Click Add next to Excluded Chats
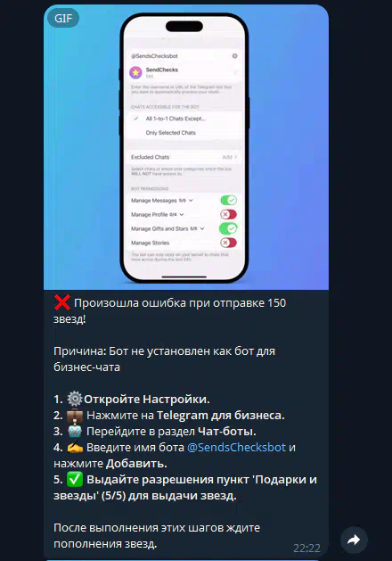392x561 pixels. [x=230, y=157]
